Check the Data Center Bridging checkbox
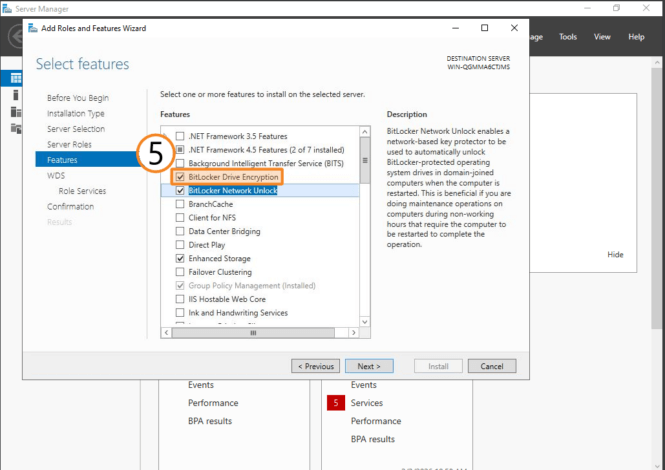This screenshot has width=665, height=470. (180, 231)
